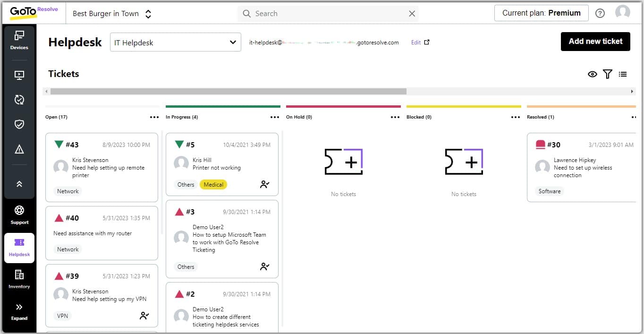Click urgent siren icon on ticket #30
644x334 pixels.
pos(541,145)
